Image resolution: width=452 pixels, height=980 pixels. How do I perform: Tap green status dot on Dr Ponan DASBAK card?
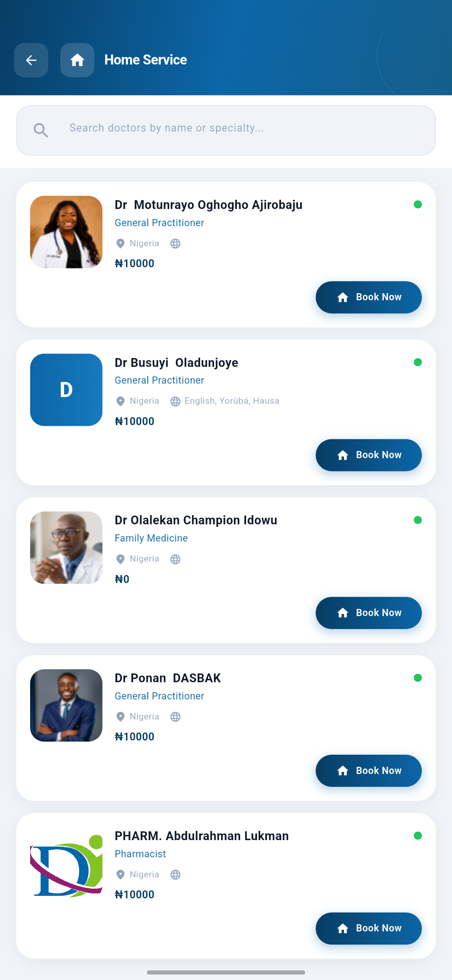click(x=418, y=678)
